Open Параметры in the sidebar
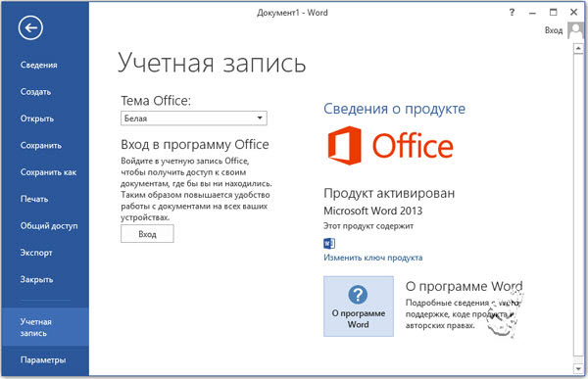This screenshot has width=588, height=379. [43, 360]
